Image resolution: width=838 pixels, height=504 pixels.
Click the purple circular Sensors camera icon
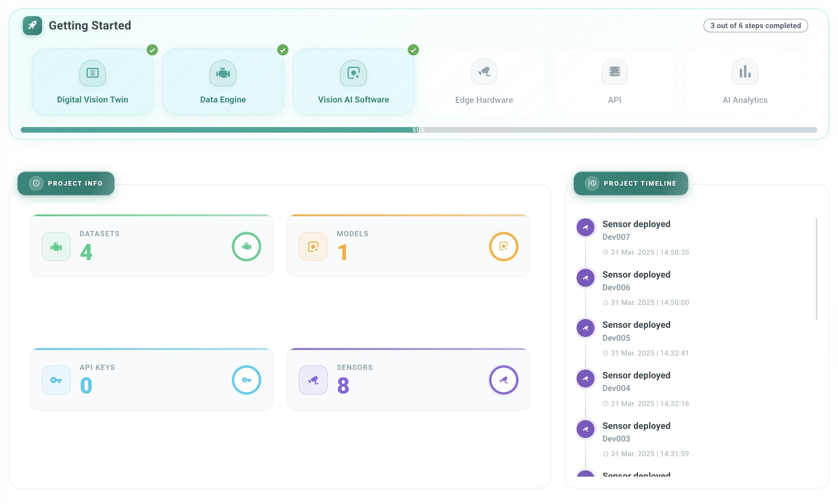(x=504, y=380)
